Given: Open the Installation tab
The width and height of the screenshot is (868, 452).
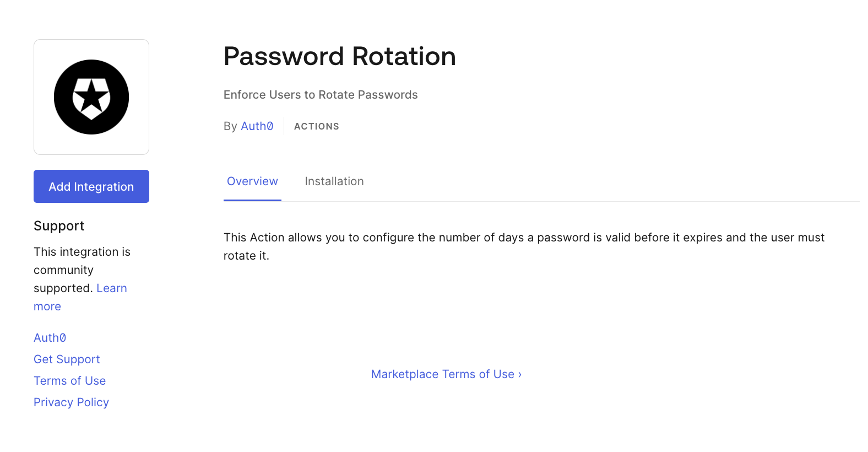Looking at the screenshot, I should 334,181.
